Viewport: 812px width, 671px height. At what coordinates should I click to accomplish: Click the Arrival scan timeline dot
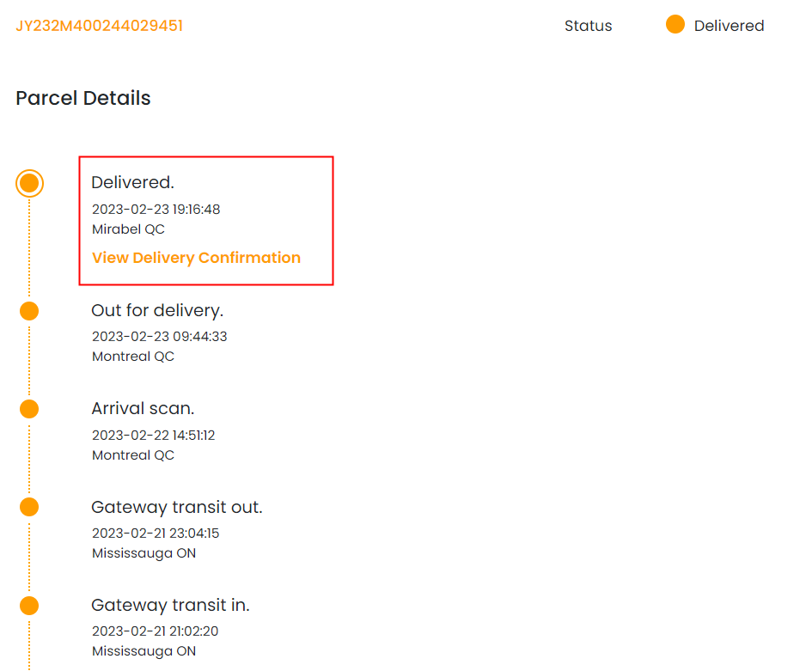30,409
